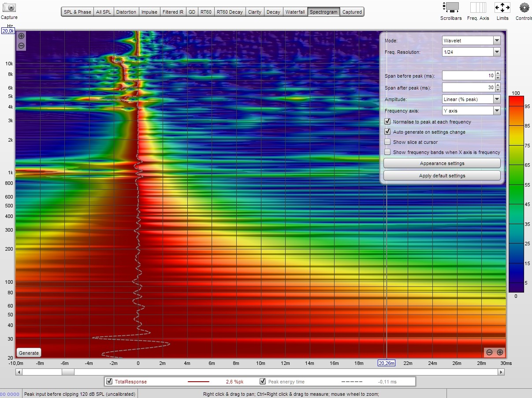Open the All SPL tab
The width and height of the screenshot is (532, 398).
click(x=104, y=12)
